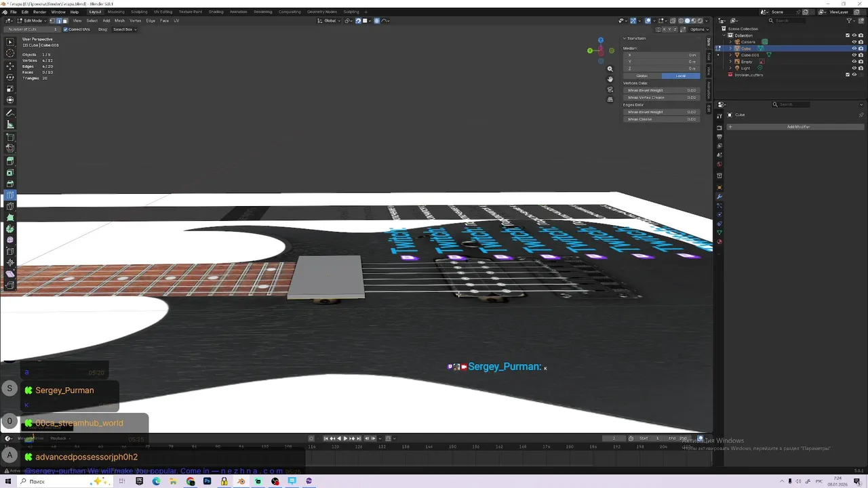Toggle the Correct UVs checkbox
868x488 pixels.
point(65,29)
